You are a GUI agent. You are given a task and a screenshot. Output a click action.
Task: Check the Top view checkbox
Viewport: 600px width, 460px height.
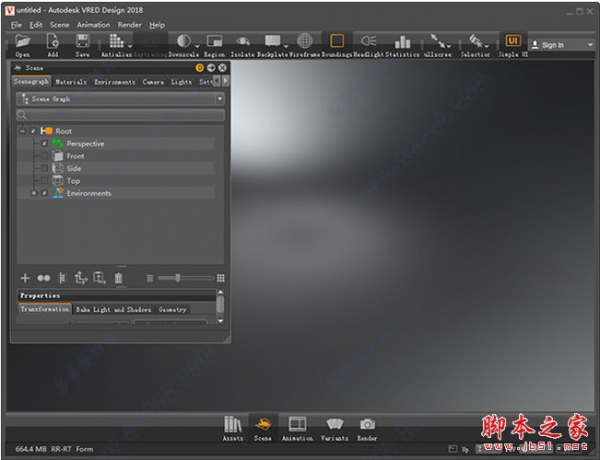44,180
